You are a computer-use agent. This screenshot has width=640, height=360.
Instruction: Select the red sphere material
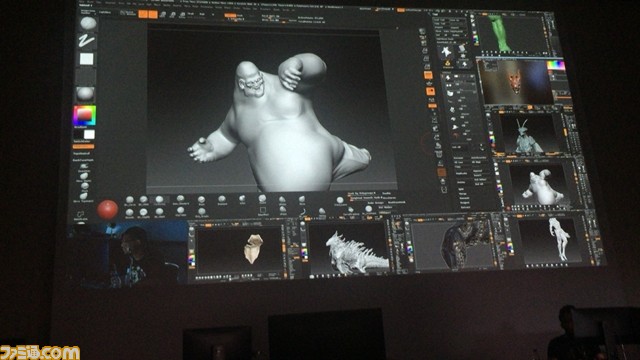coord(107,209)
